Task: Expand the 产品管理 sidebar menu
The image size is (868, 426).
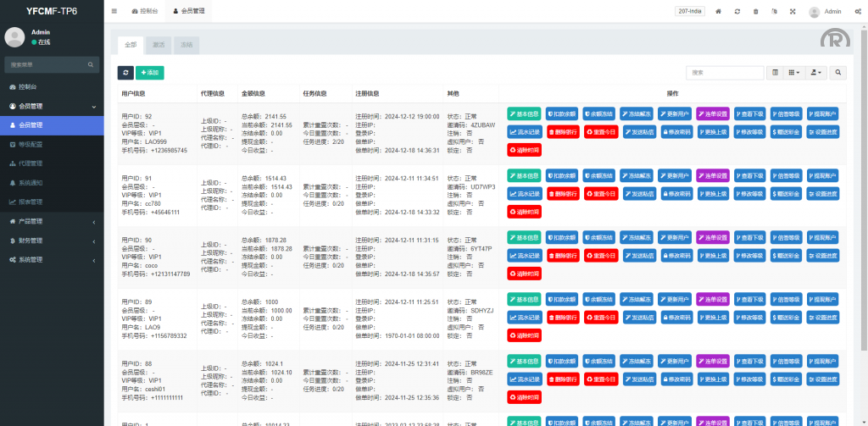Action: point(52,221)
